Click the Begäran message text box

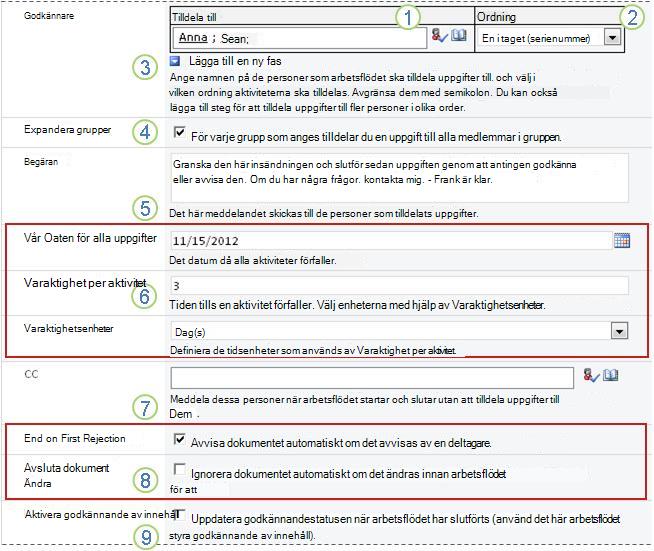tap(400, 178)
